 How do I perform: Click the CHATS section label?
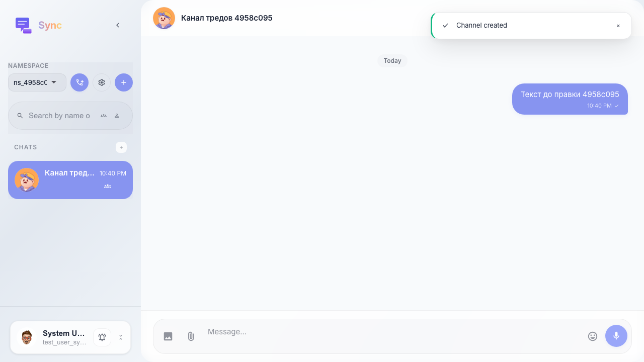[x=26, y=147]
